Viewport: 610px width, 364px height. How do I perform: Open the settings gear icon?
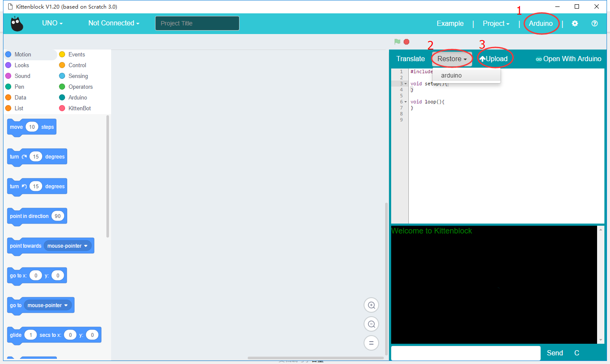575,24
